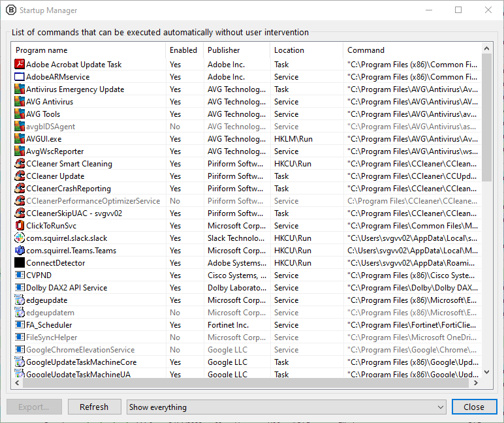Image resolution: width=504 pixels, height=423 pixels.
Task: Sort by the Enabled column header
Action: tap(185, 50)
